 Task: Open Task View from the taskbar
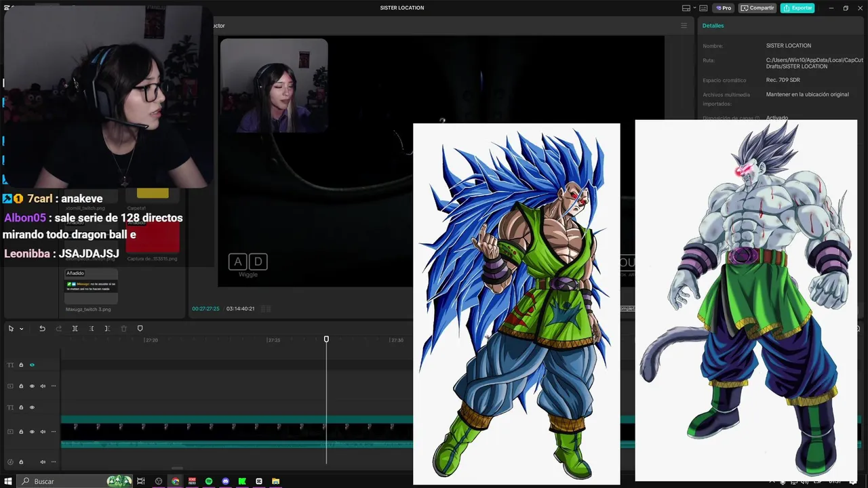tap(141, 481)
